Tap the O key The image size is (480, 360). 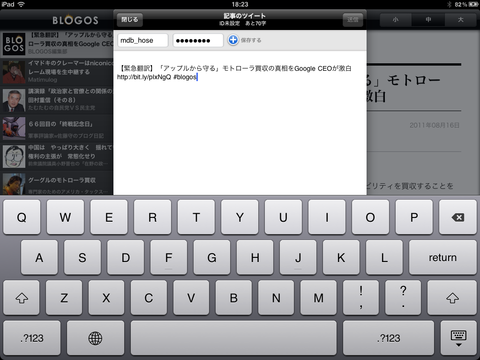(370, 217)
